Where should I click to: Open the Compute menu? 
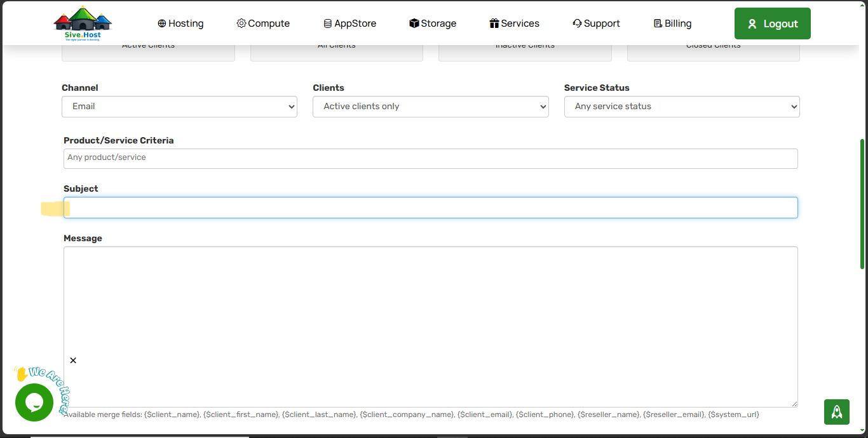(263, 23)
